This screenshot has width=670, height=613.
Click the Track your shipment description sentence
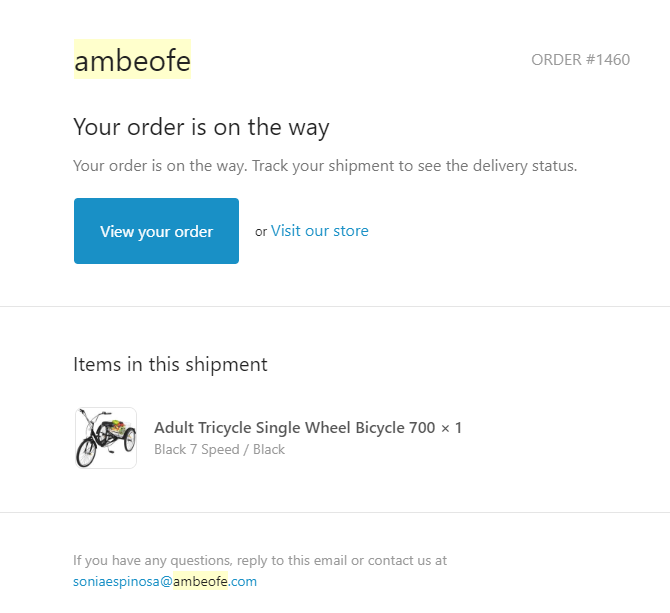(325, 166)
